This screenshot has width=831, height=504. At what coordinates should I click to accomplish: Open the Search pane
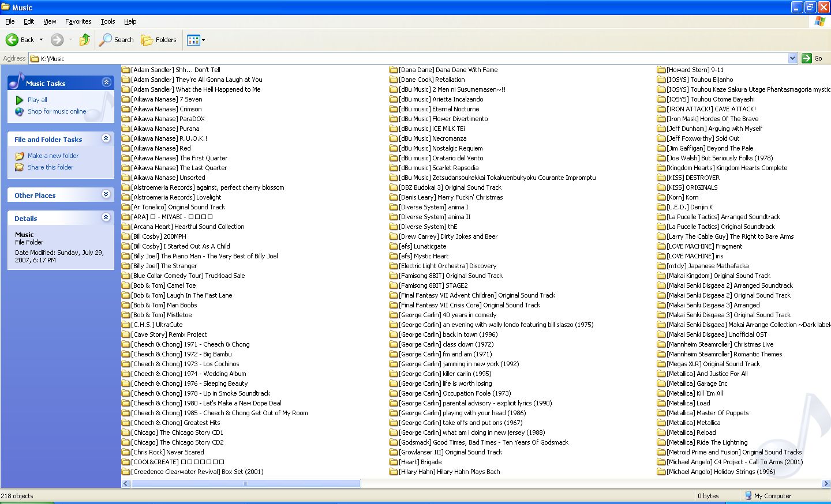pos(117,40)
